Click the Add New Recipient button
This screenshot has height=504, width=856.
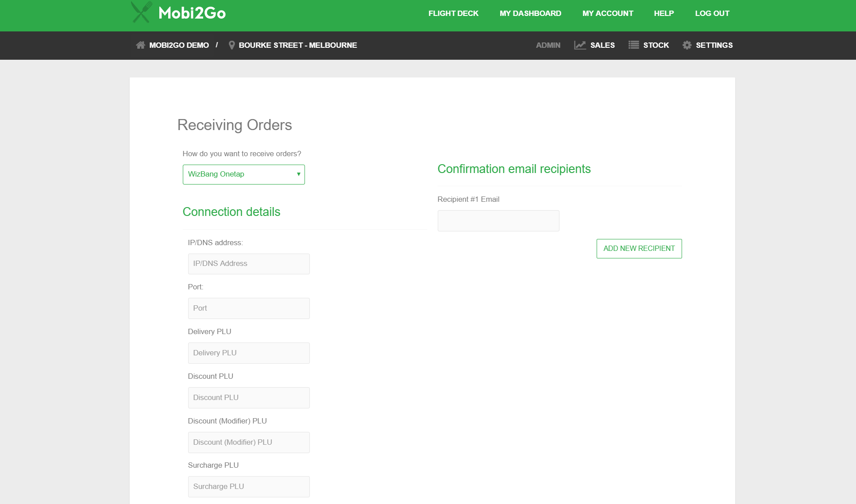pos(639,249)
